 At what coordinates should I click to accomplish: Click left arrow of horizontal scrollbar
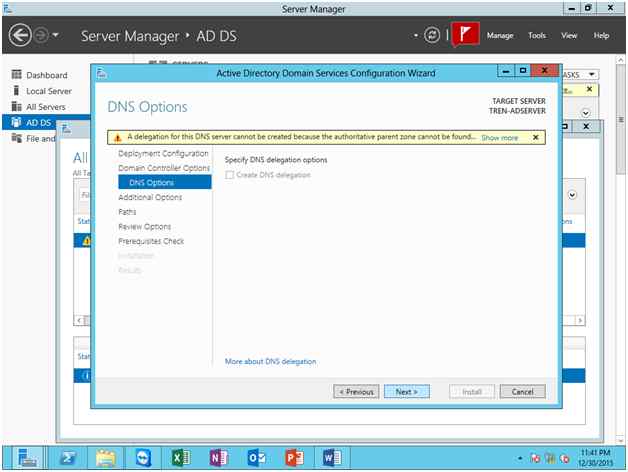pos(79,321)
